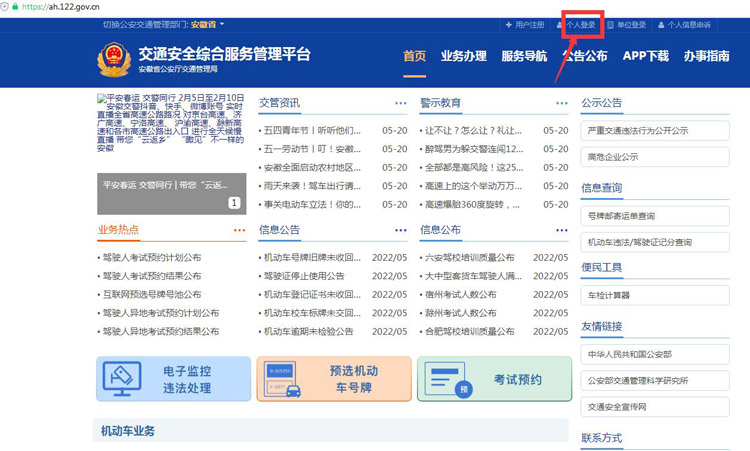Open 信息公告 more dots
This screenshot has width=750, height=451.
pyautogui.click(x=401, y=230)
